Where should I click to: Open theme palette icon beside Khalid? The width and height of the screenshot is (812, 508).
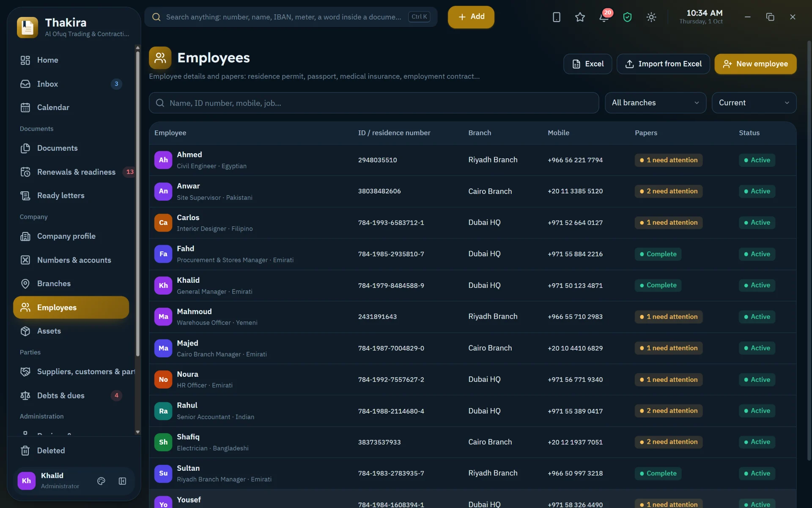pyautogui.click(x=101, y=481)
